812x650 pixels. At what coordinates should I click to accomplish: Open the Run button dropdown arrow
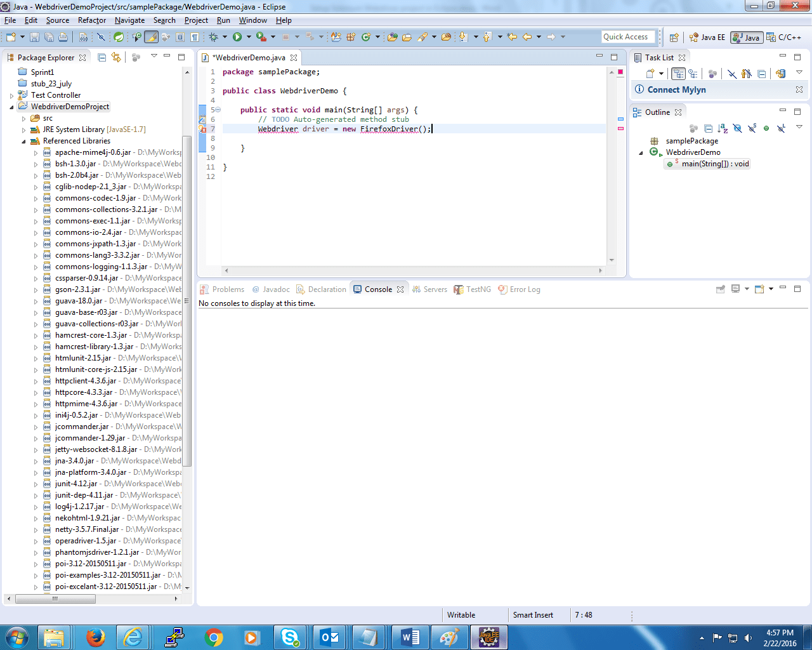tap(248, 37)
